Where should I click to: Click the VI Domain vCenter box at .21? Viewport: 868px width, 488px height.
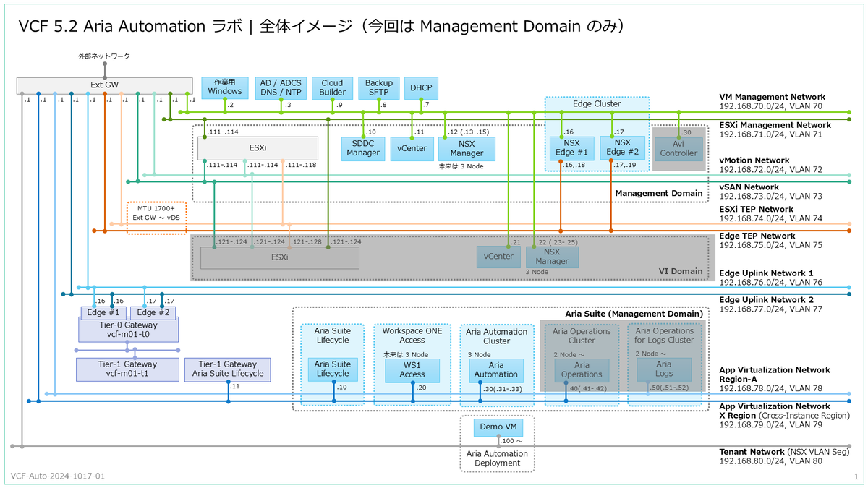click(498, 257)
